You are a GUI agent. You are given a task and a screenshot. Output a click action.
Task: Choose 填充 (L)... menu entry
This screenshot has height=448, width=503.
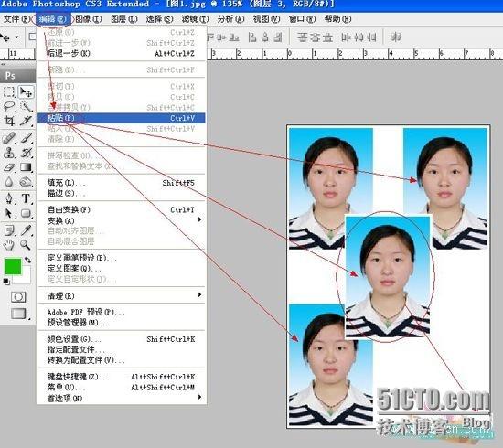(x=122, y=183)
